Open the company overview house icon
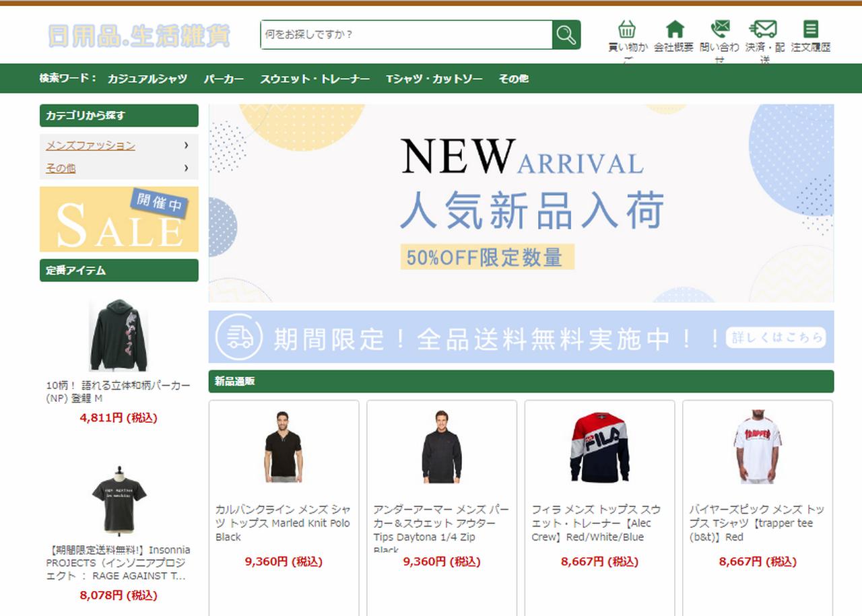Screen dimensions: 862x616 (674, 29)
